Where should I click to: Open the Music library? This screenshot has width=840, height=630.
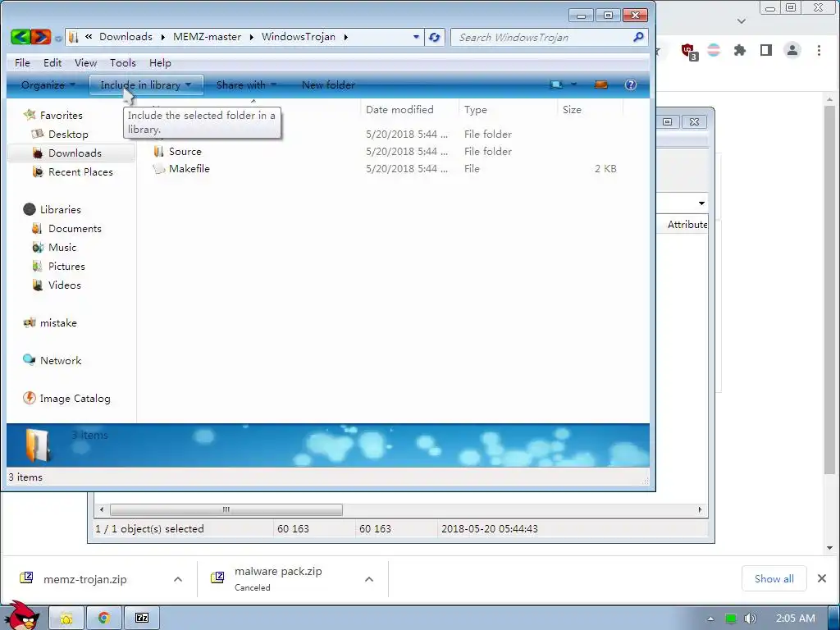click(x=62, y=248)
